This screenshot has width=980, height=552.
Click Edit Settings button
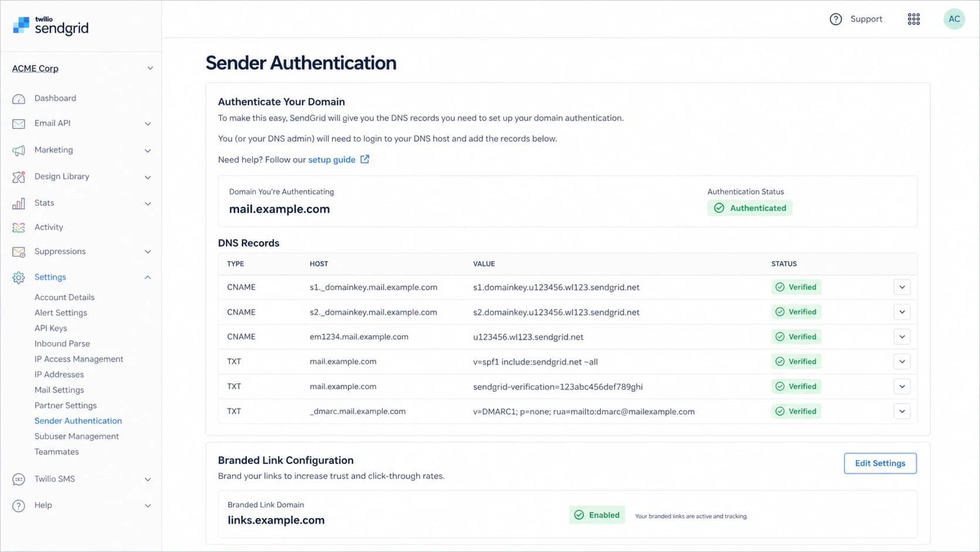[880, 463]
